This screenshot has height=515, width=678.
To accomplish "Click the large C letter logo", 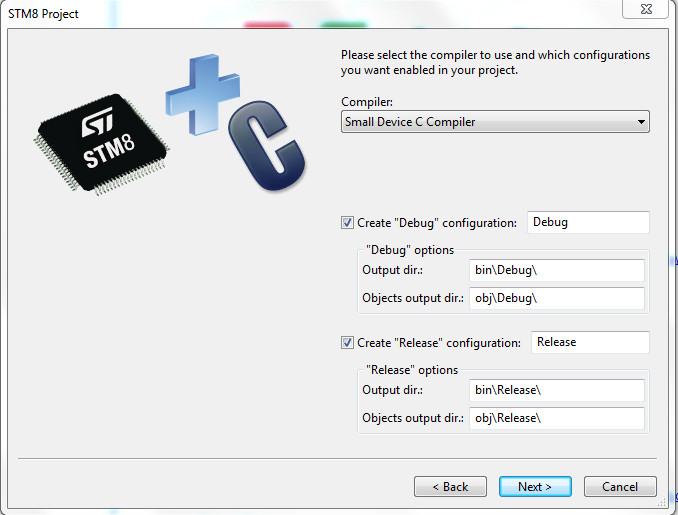I will point(266,146).
